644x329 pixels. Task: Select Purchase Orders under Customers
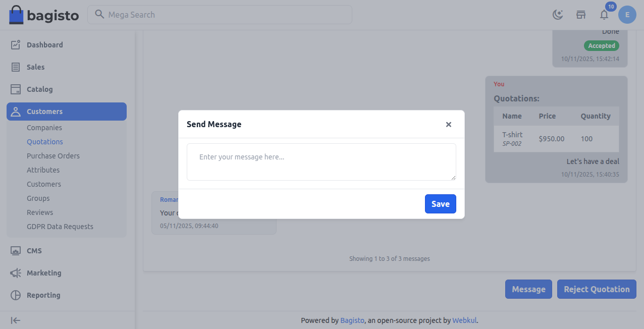(x=53, y=155)
